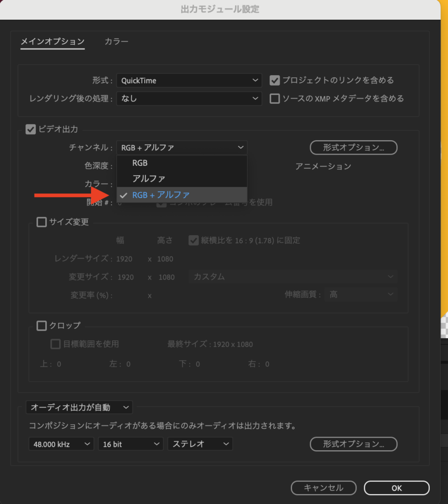The height and width of the screenshot is (504, 448).
Task: Open the ステレオ channel dropdown
Action: point(200,444)
